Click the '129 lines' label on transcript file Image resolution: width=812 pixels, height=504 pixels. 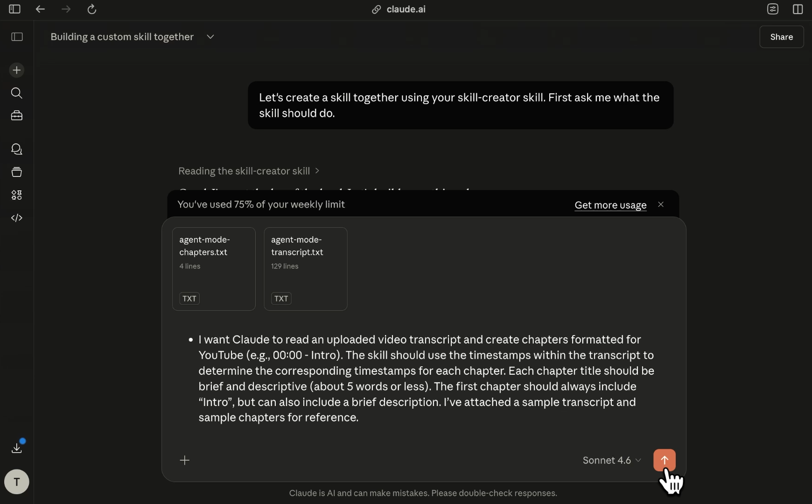tap(285, 266)
